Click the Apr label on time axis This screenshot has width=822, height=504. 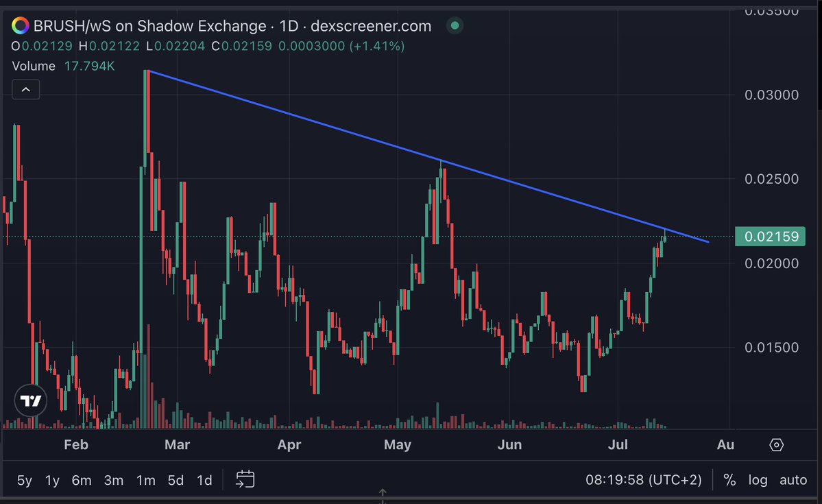click(x=289, y=445)
